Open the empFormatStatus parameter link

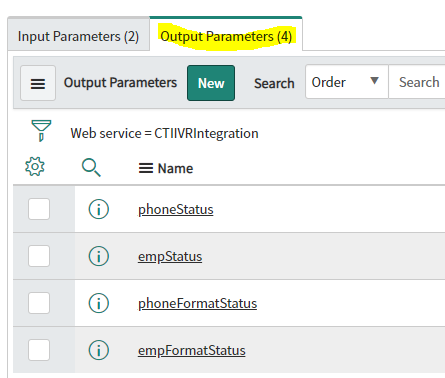click(192, 351)
